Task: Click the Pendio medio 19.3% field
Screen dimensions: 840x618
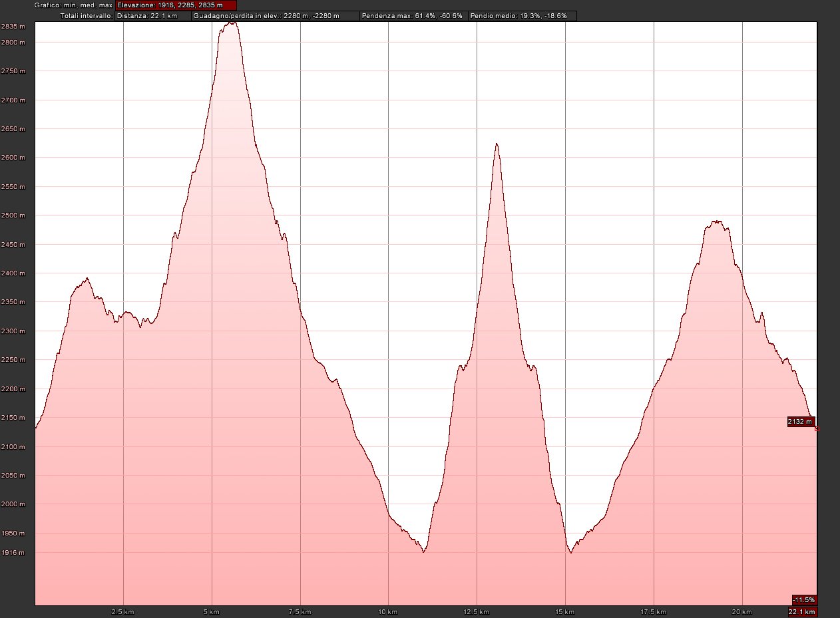Action: coord(522,15)
